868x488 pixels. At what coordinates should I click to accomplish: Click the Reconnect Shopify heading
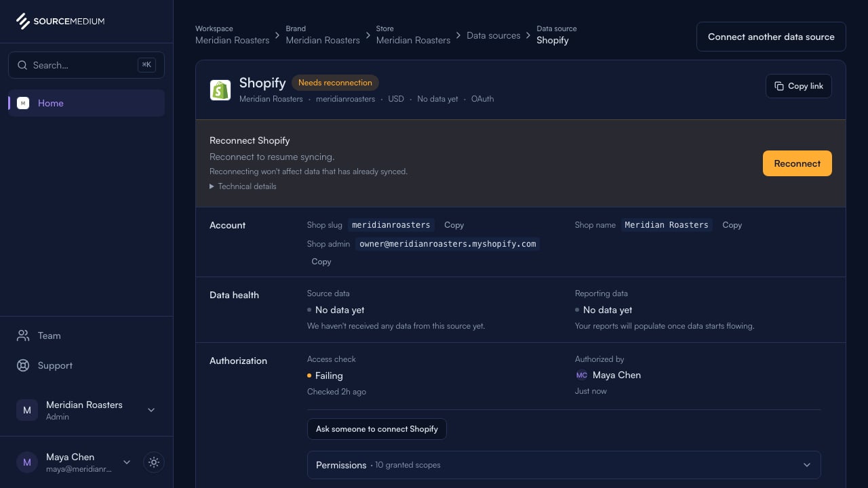pos(250,140)
